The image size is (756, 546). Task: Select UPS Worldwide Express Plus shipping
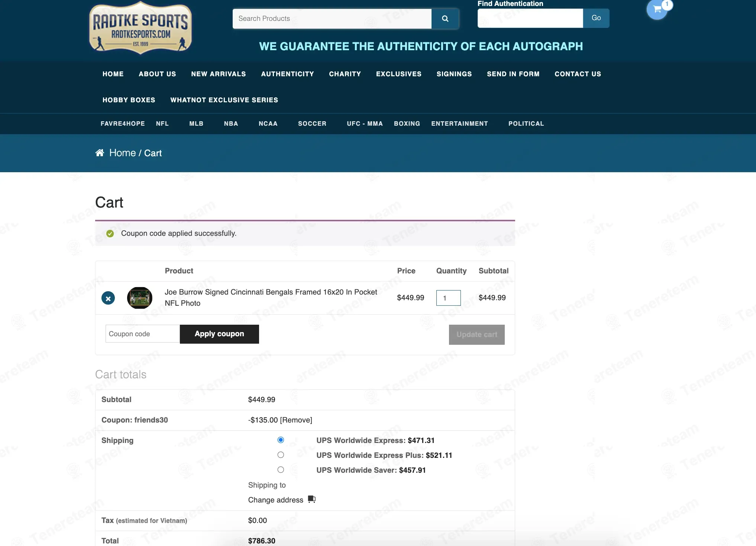pyautogui.click(x=281, y=455)
